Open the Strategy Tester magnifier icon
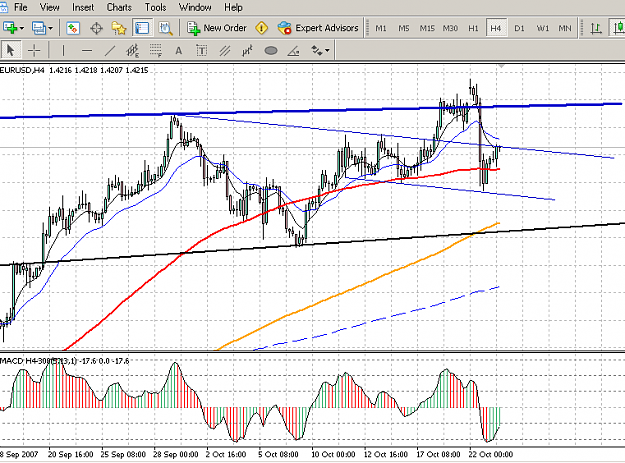 165,28
